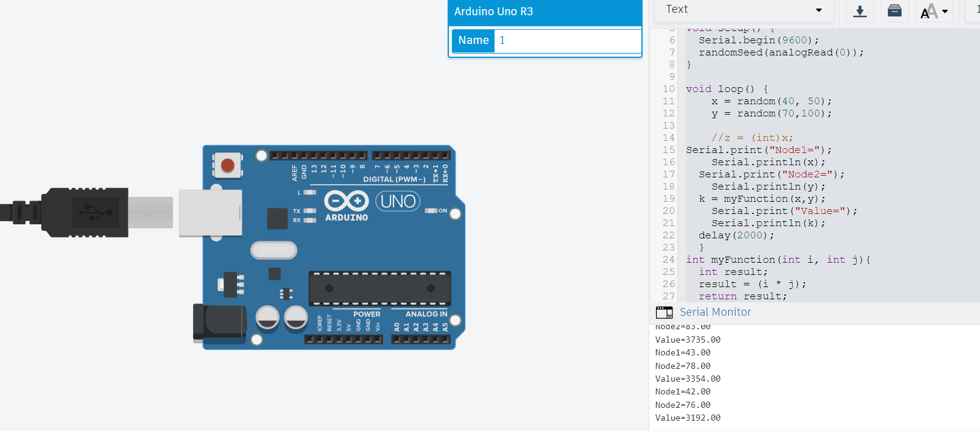The width and height of the screenshot is (980, 431).
Task: Click the download code icon
Action: pos(859,11)
